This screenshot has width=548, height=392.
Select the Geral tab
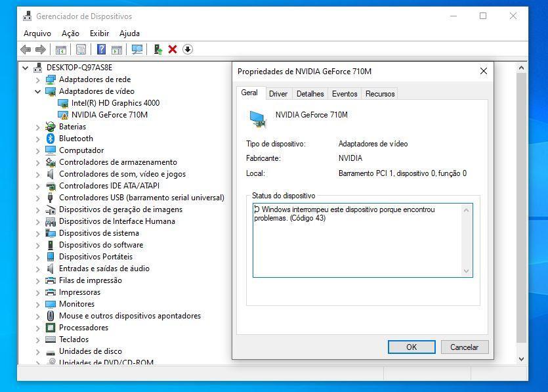(x=249, y=93)
